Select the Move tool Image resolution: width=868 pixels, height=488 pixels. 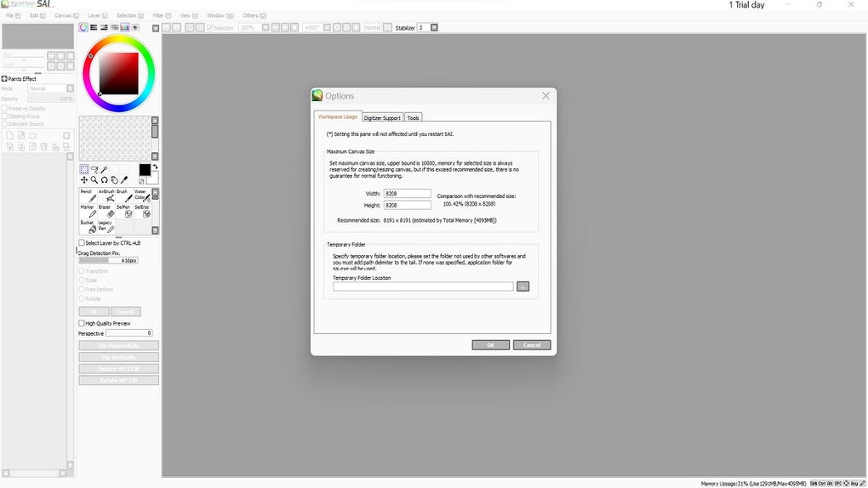[84, 180]
